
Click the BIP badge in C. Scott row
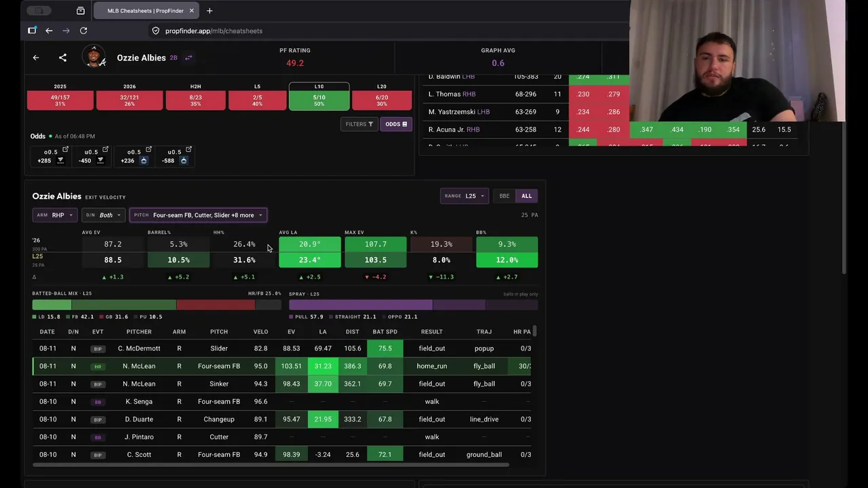(x=98, y=454)
